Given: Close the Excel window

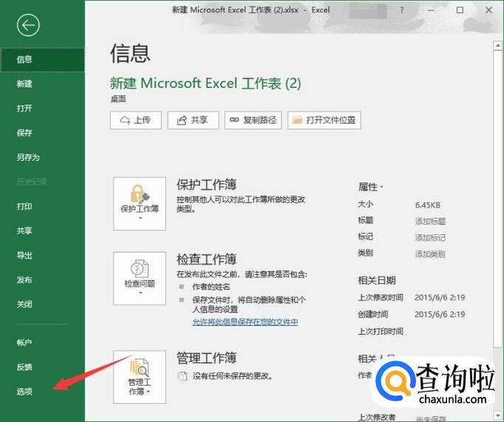Looking at the screenshot, I should (x=488, y=10).
